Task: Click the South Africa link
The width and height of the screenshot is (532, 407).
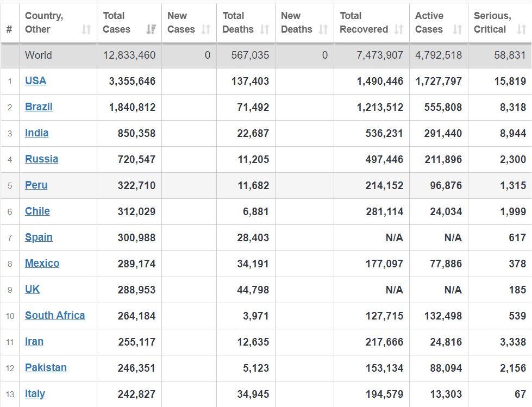Action: (x=55, y=316)
